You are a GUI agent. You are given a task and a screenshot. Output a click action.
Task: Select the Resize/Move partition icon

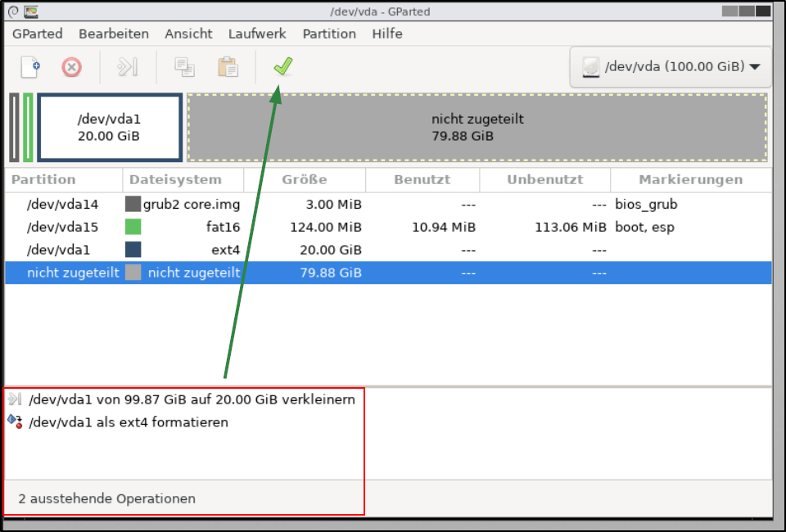point(127,67)
